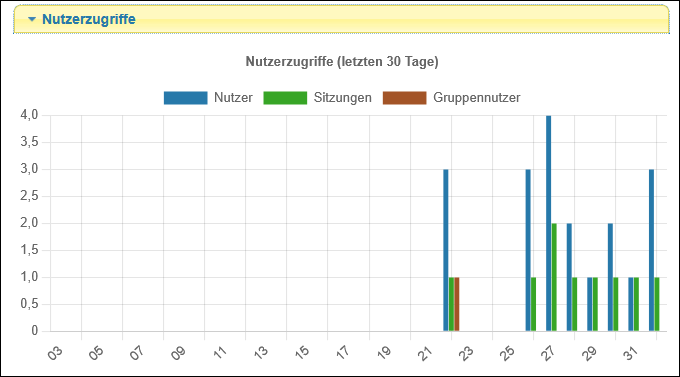Click y-axis value 3,0
Image resolution: width=680 pixels, height=377 pixels.
[x=29, y=169]
